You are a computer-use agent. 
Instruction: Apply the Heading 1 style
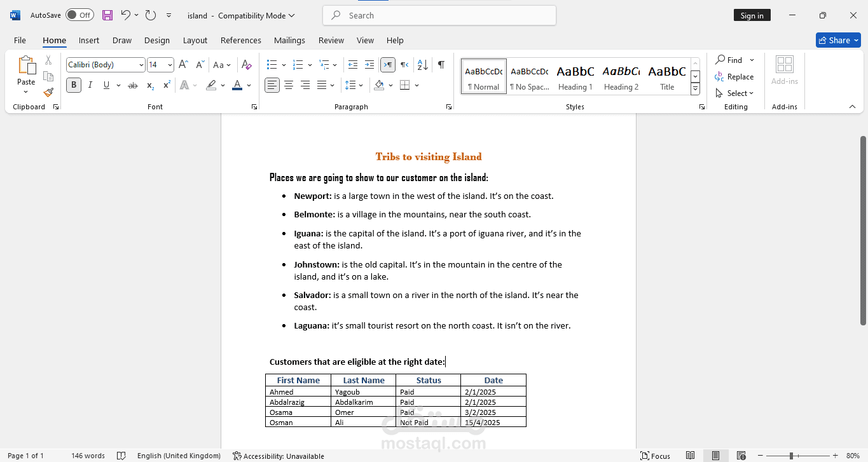pos(575,76)
